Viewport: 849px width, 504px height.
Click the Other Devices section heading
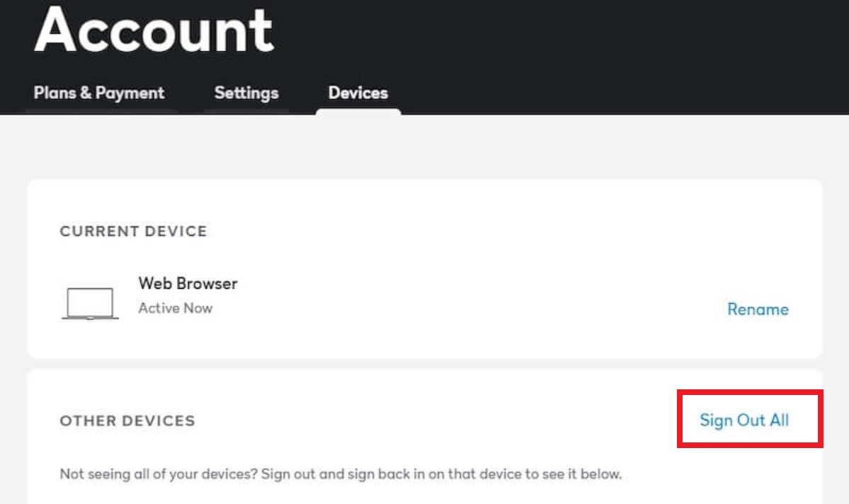127,420
